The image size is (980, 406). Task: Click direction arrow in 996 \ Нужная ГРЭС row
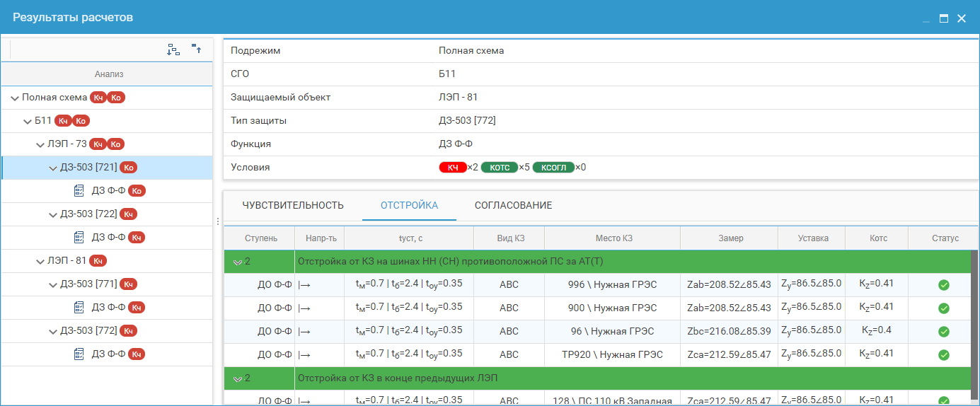pyautogui.click(x=305, y=285)
